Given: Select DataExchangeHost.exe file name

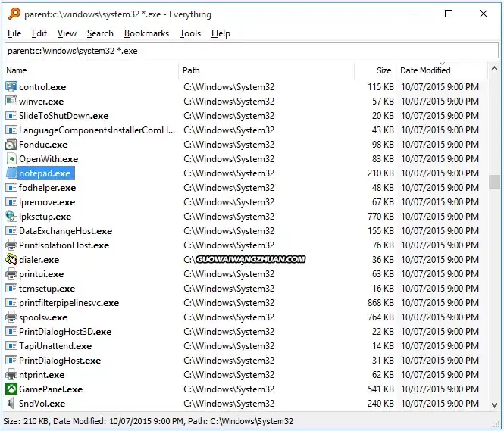Looking at the screenshot, I should tap(66, 231).
